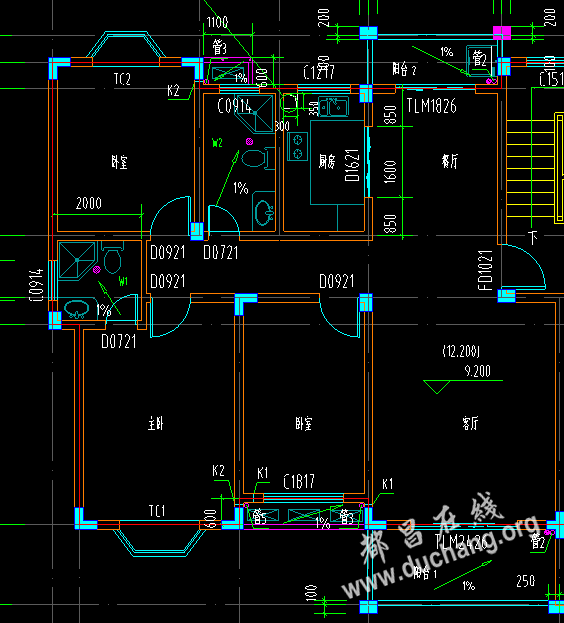
Task: Click the D1621 door label
Action: [352, 165]
